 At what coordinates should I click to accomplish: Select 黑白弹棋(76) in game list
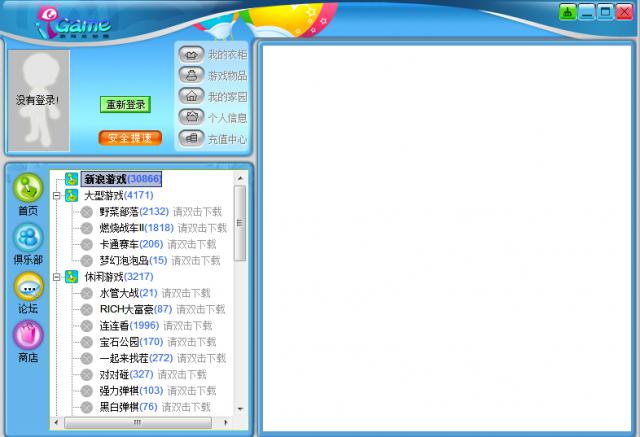click(x=128, y=407)
